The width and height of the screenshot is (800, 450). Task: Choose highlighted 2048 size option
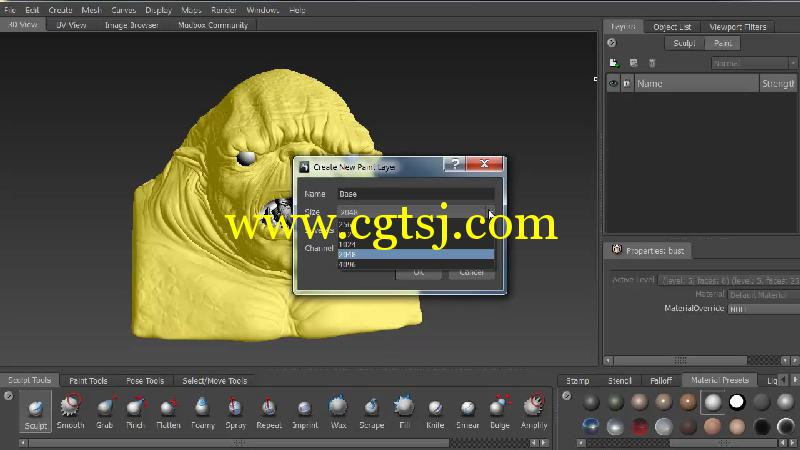pyautogui.click(x=416, y=254)
